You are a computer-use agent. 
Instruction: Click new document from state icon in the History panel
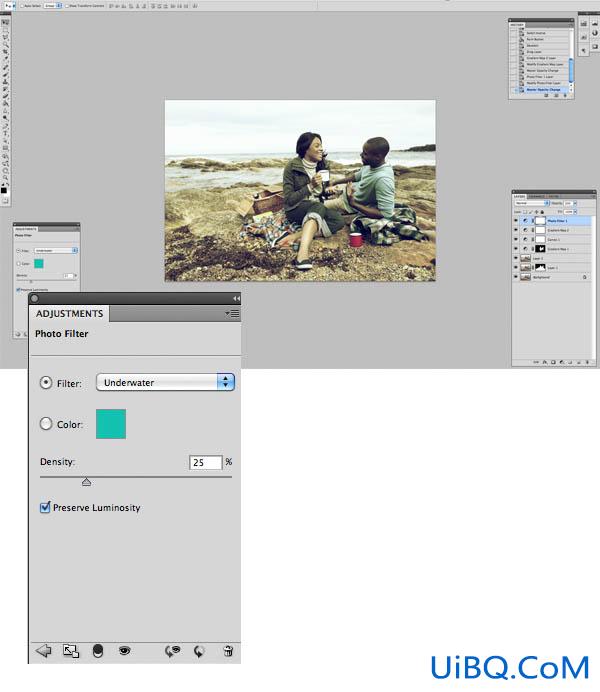546,95
